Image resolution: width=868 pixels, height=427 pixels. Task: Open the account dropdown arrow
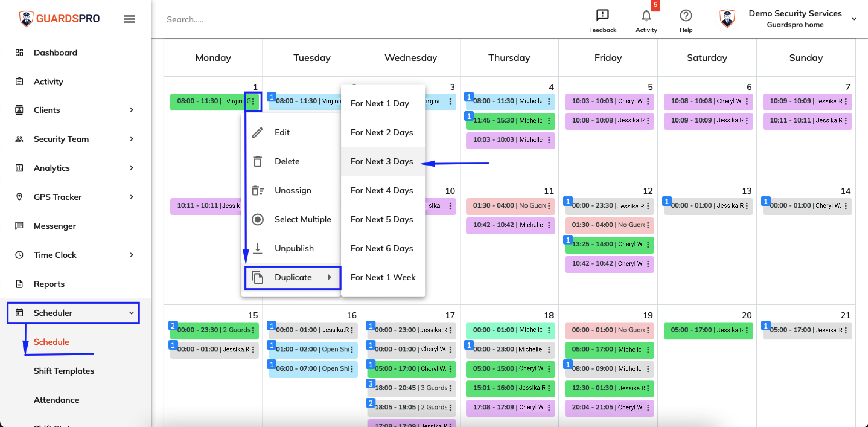[x=854, y=19]
